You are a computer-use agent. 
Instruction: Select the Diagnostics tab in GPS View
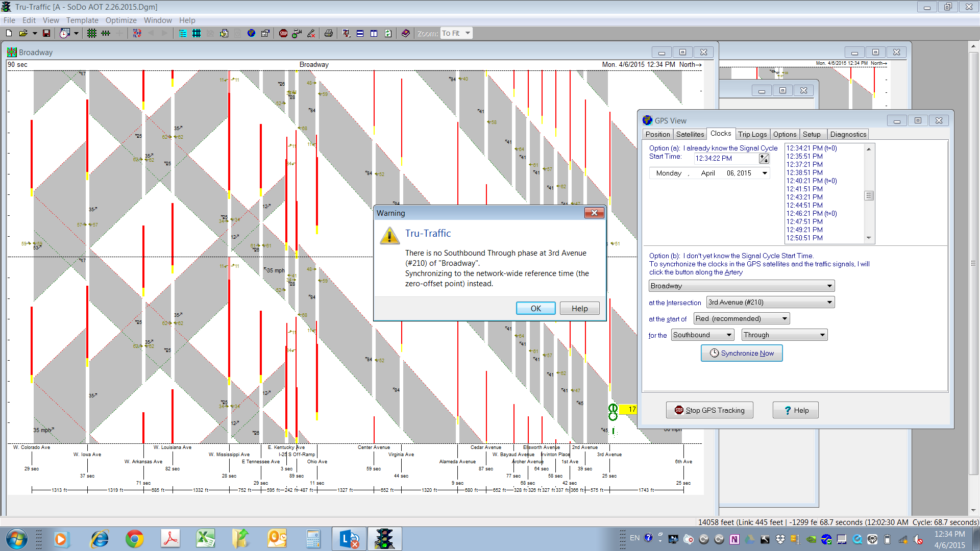(848, 135)
